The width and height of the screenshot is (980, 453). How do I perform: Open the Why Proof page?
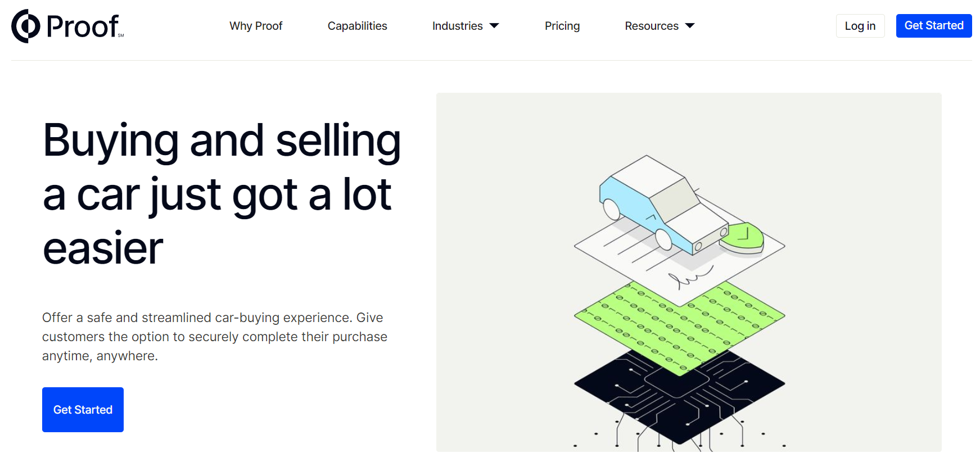(256, 26)
